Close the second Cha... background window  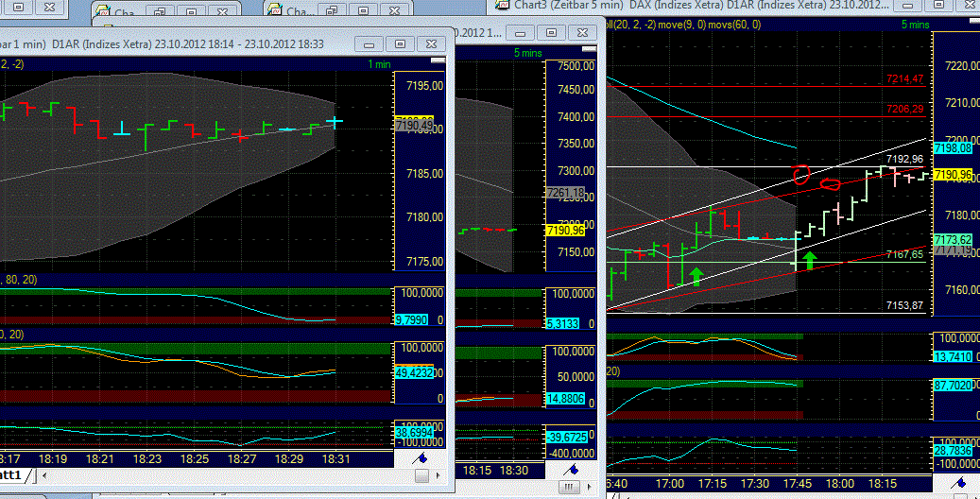[394, 10]
